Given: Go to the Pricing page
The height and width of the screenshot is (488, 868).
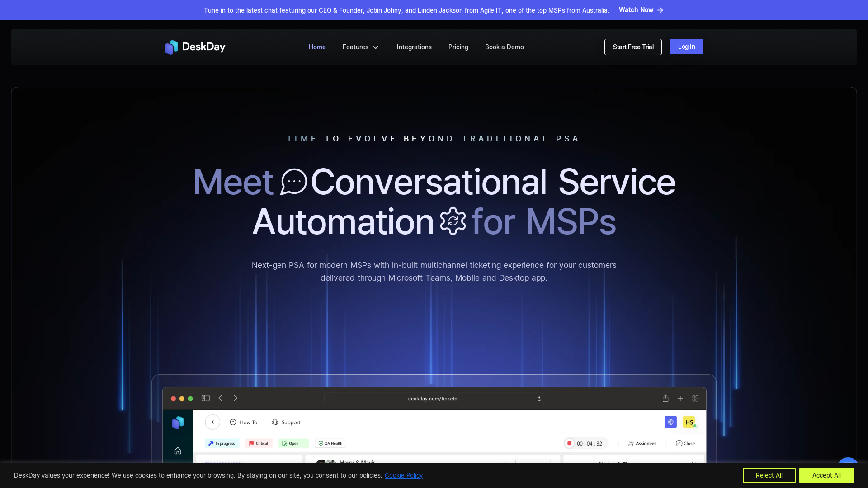Looking at the screenshot, I should click(x=458, y=47).
